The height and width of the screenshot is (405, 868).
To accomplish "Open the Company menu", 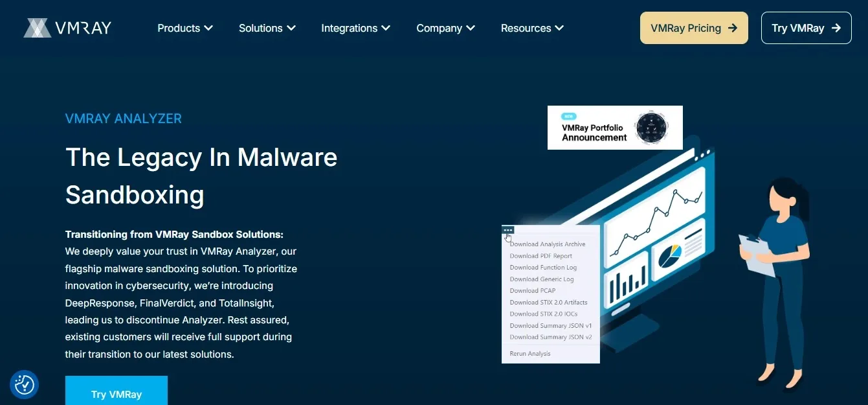I will pos(446,28).
